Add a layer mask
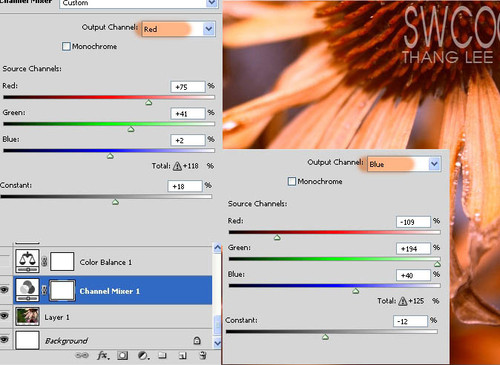The width and height of the screenshot is (500, 365). [x=122, y=356]
